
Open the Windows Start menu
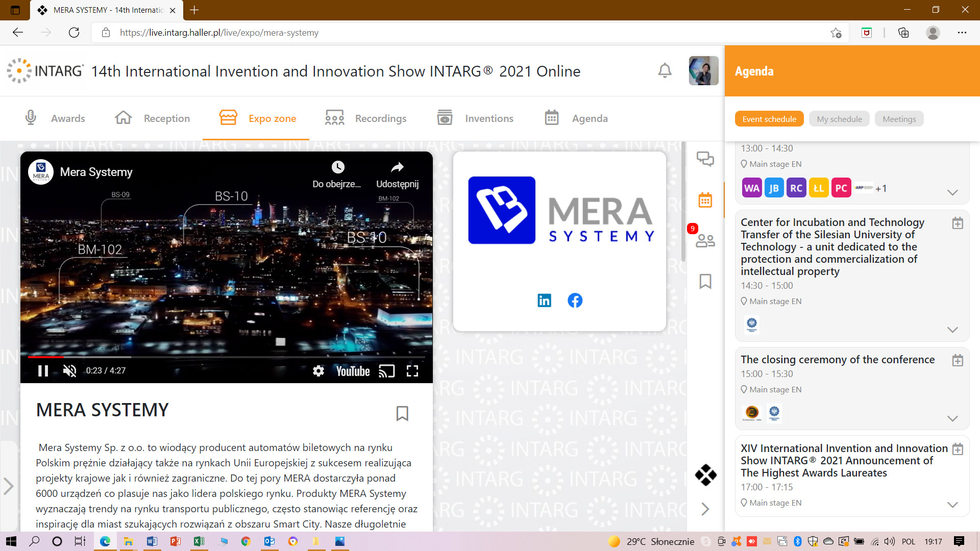click(11, 541)
